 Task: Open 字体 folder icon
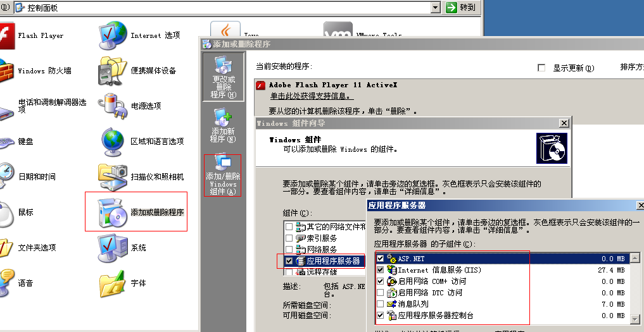[x=111, y=284]
